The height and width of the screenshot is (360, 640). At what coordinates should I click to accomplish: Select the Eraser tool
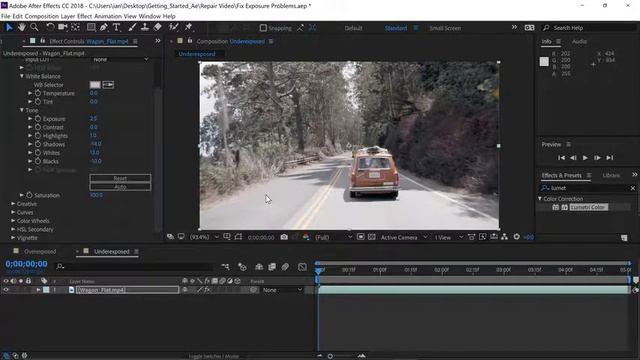158,27
